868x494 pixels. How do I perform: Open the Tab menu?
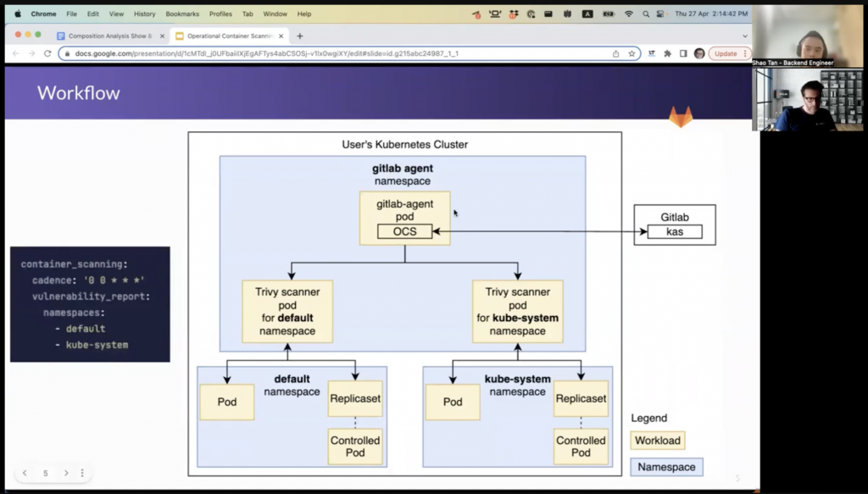[248, 14]
